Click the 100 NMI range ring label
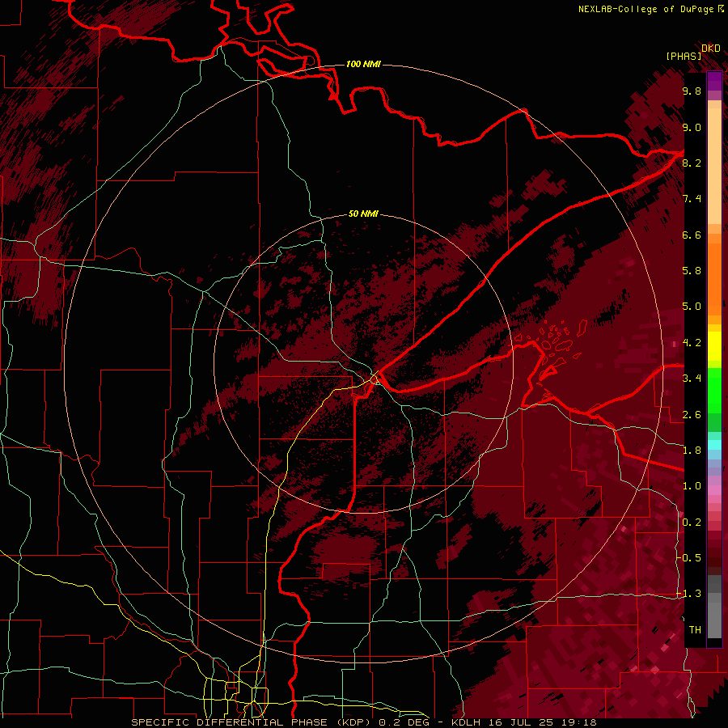Image resolution: width=728 pixels, height=728 pixels. click(363, 64)
